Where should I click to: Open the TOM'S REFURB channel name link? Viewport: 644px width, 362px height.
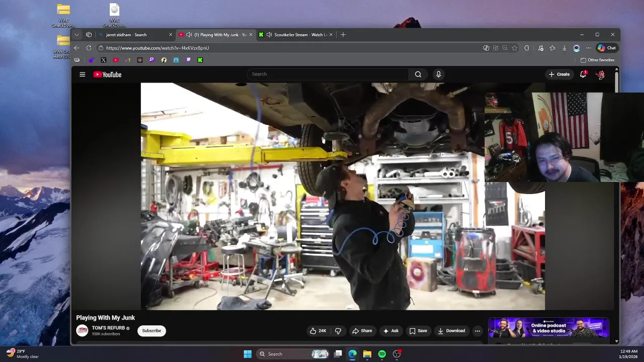pos(108,328)
